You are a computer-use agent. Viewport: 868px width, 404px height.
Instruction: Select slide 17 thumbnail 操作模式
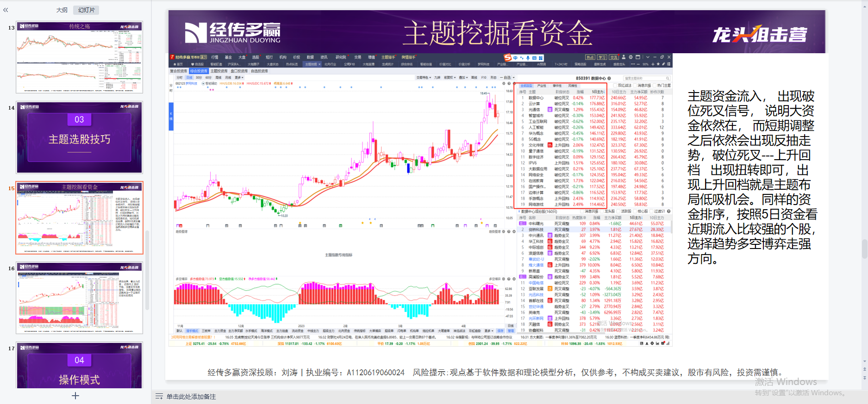(x=80, y=365)
